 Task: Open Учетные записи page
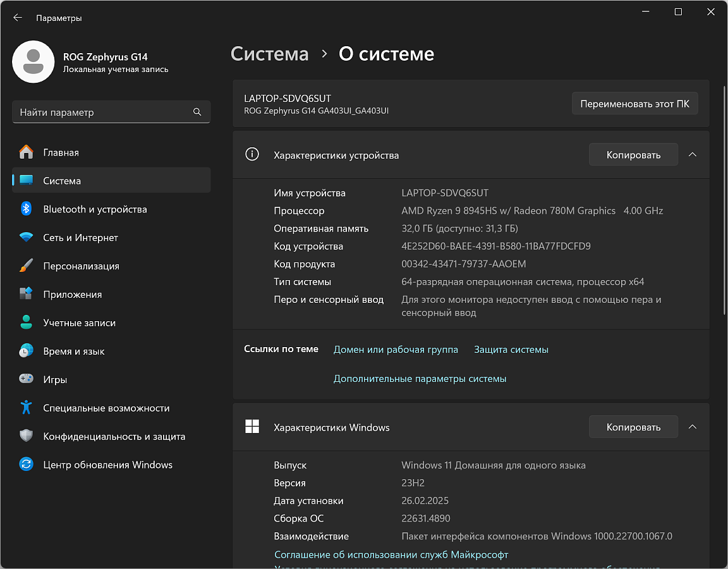point(111,322)
